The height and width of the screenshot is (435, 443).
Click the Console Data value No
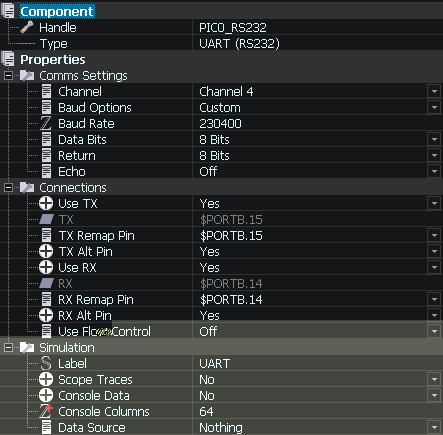(207, 396)
